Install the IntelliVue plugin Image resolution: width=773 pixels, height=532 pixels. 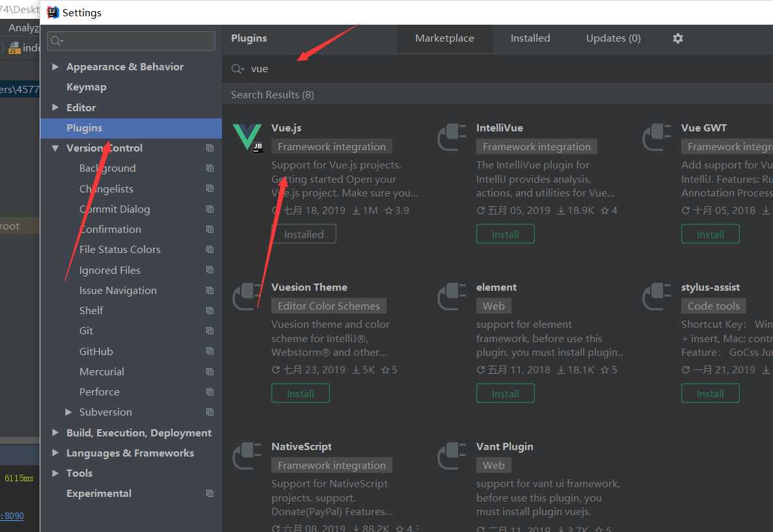pyautogui.click(x=506, y=234)
